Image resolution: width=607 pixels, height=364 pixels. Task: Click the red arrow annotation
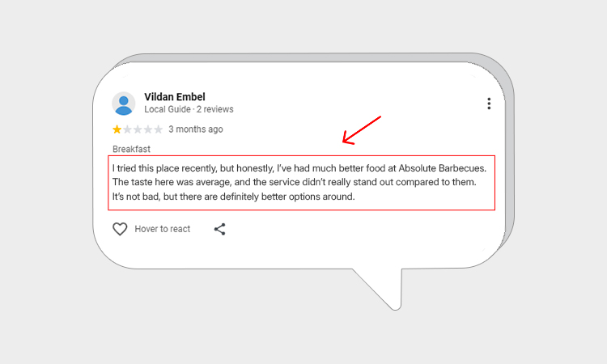click(x=361, y=130)
